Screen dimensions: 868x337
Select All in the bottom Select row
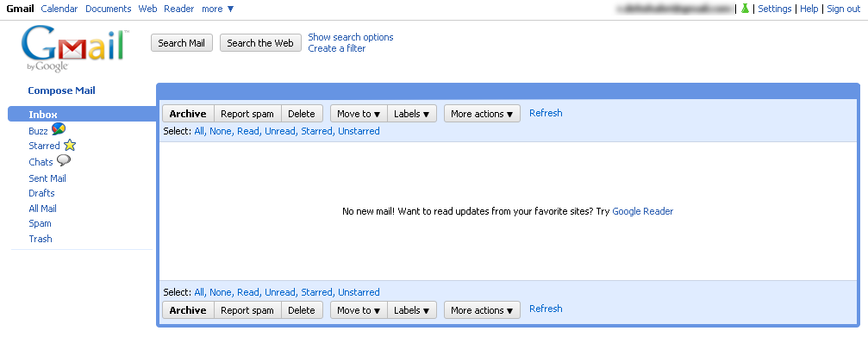(199, 292)
